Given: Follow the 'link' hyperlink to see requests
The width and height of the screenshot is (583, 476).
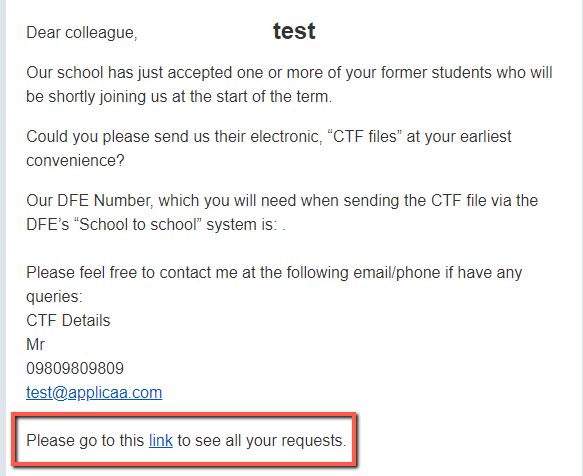Looking at the screenshot, I should [x=161, y=441].
